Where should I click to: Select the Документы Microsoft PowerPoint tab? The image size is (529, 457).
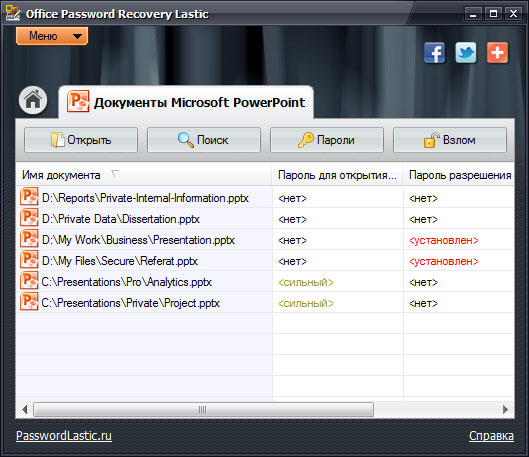pyautogui.click(x=186, y=102)
